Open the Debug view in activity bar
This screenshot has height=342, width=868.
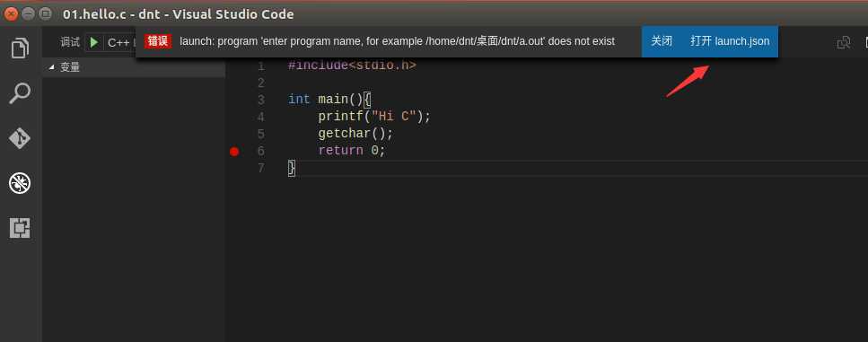[20, 183]
